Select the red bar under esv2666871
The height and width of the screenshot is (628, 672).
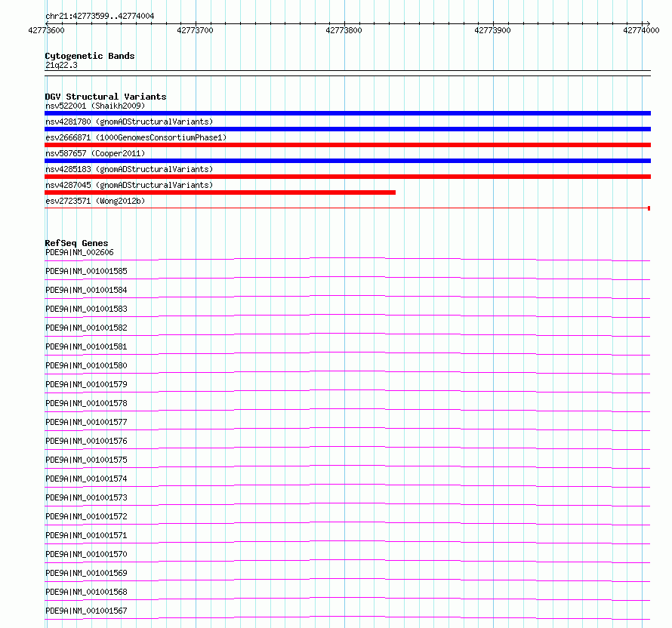[x=347, y=145]
